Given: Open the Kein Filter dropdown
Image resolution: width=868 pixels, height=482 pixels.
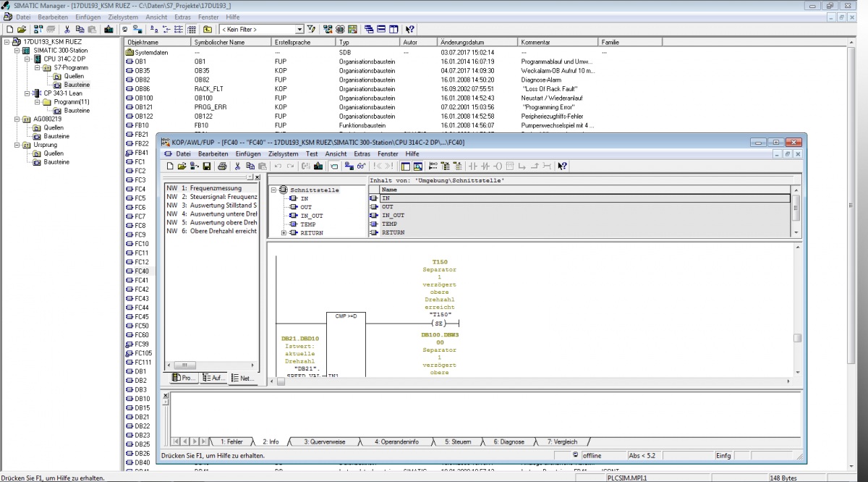Looking at the screenshot, I should click(300, 30).
